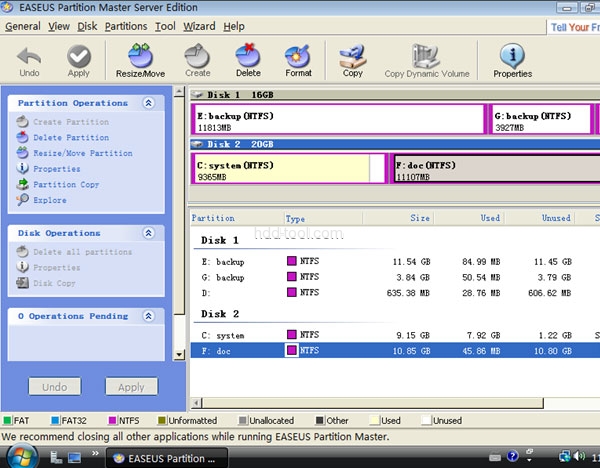Click the Copy toolbar icon

(352, 61)
